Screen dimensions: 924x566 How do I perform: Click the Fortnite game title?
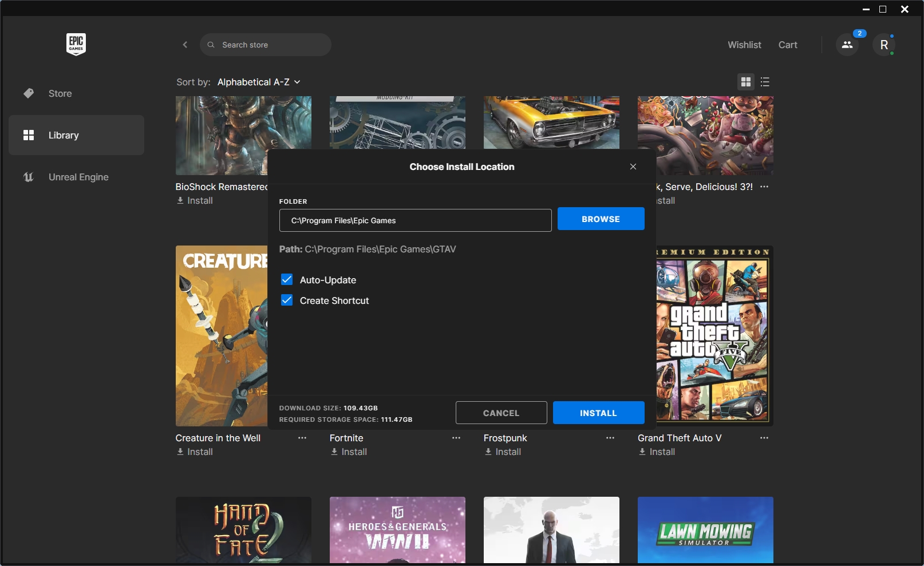point(346,438)
